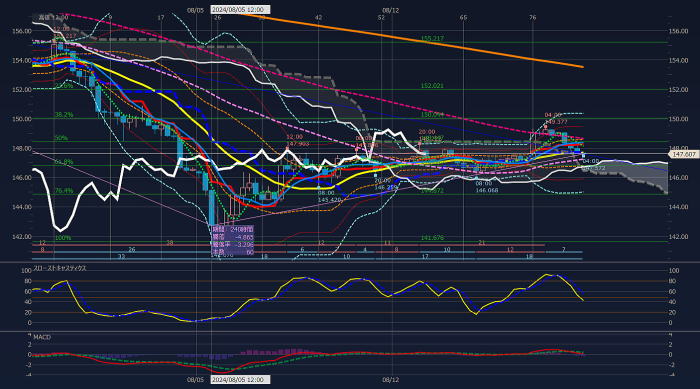Click the -4.863 value in info box
This screenshot has height=389, width=700.
pyautogui.click(x=244, y=237)
